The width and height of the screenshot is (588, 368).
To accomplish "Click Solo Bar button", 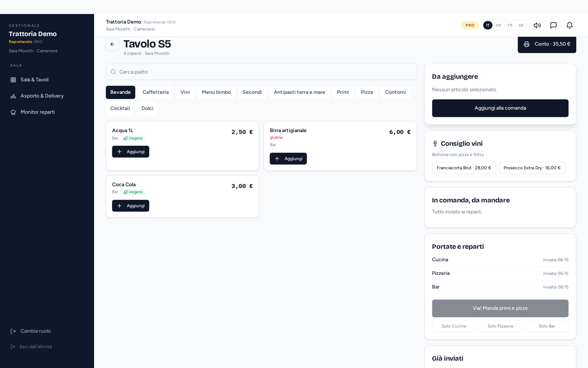I will coord(547,326).
